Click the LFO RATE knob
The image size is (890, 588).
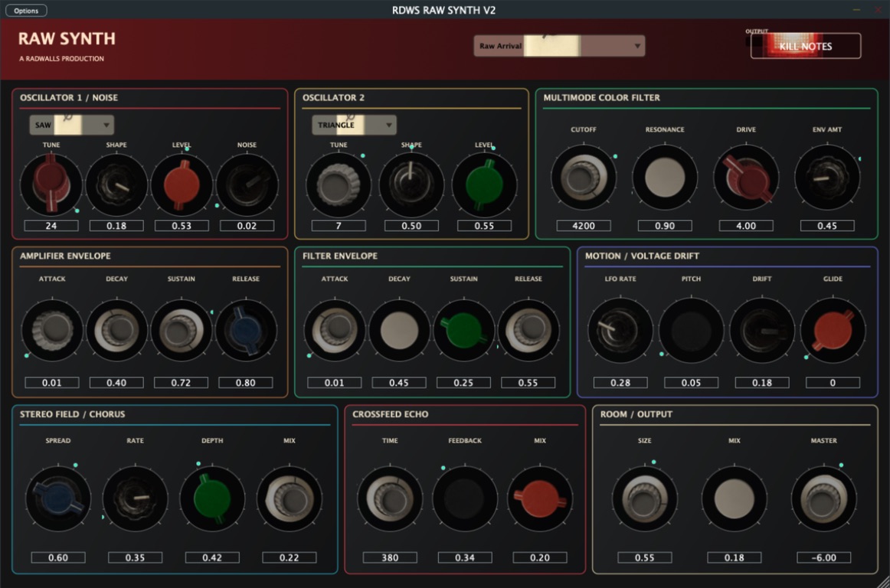click(620, 330)
